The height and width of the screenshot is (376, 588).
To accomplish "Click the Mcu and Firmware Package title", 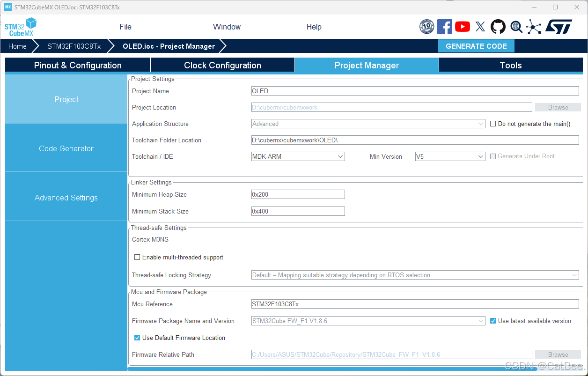I will pyautogui.click(x=169, y=292).
